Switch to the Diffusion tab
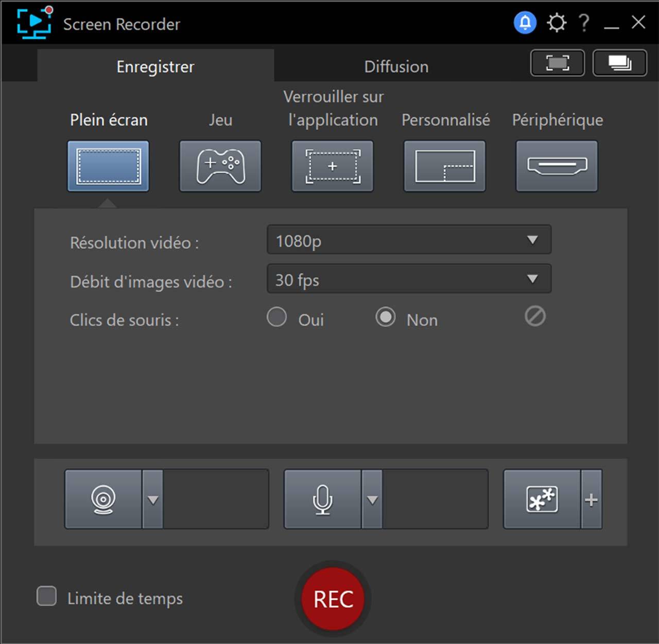Screen dimensions: 659x644 click(396, 66)
